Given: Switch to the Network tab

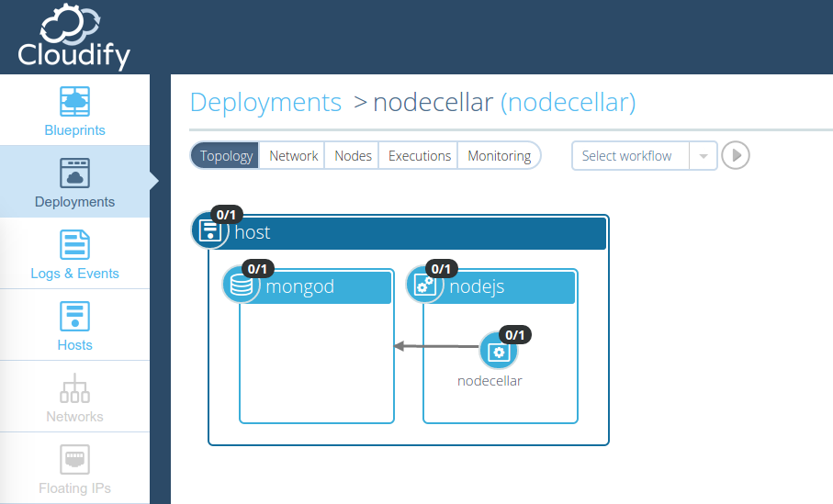Looking at the screenshot, I should (293, 156).
